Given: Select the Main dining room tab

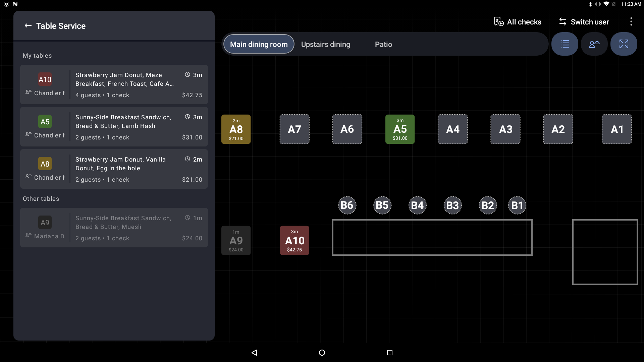Looking at the screenshot, I should [258, 44].
